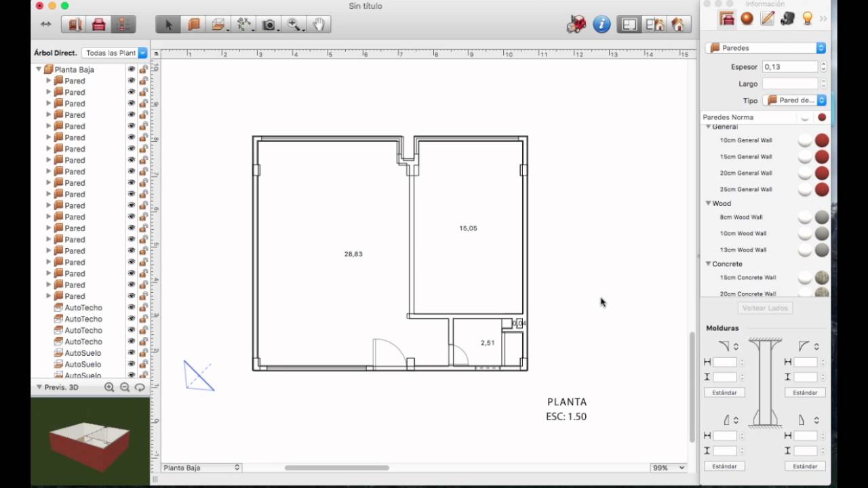Select the '13cm Wood Wall' row

765,249
